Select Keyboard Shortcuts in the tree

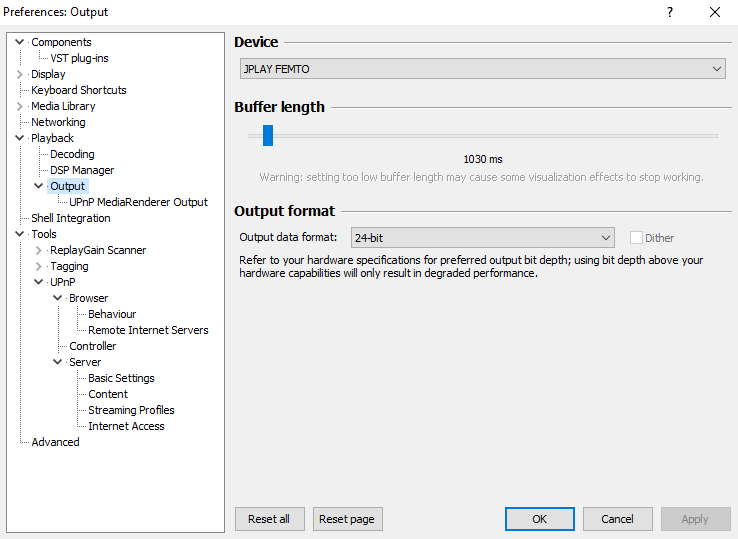[79, 90]
